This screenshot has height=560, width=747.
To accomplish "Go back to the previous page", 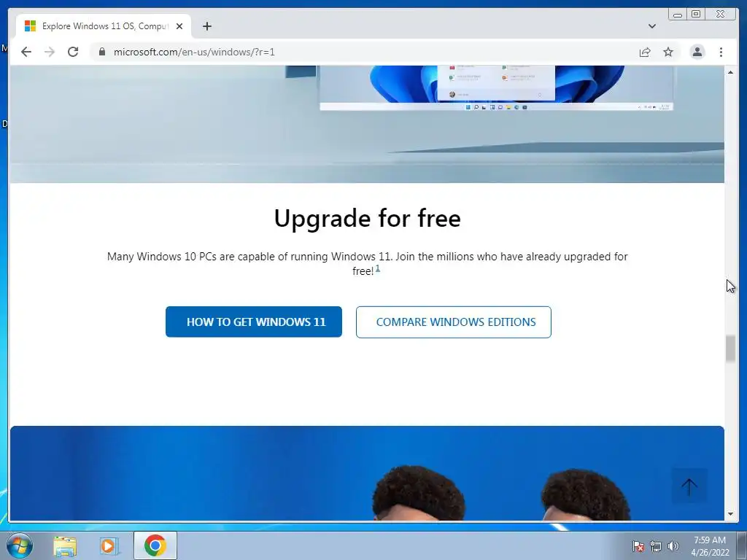I will point(26,52).
